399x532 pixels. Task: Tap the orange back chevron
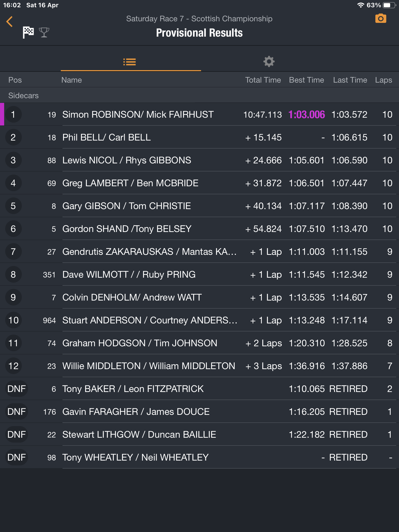click(x=10, y=22)
